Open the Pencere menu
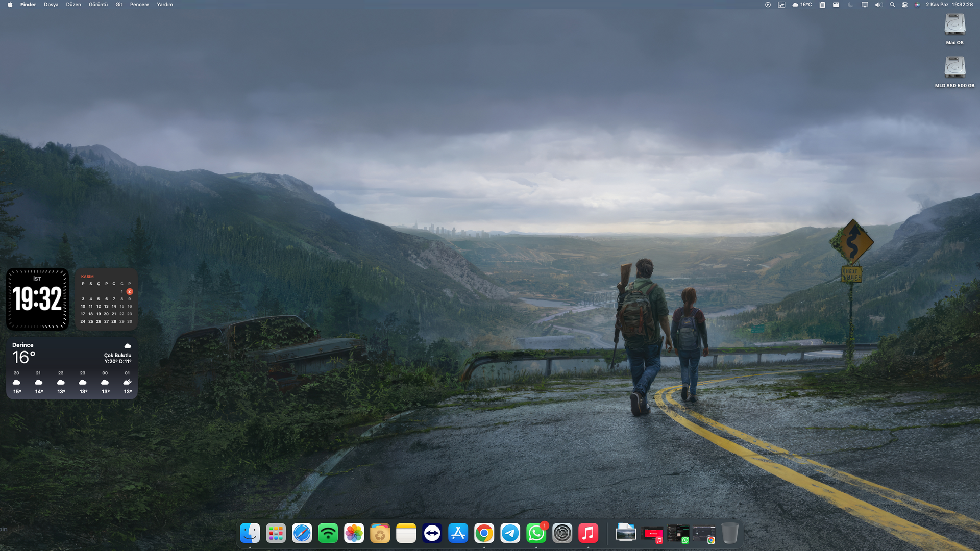Screen dimensions: 980x551 (139, 5)
